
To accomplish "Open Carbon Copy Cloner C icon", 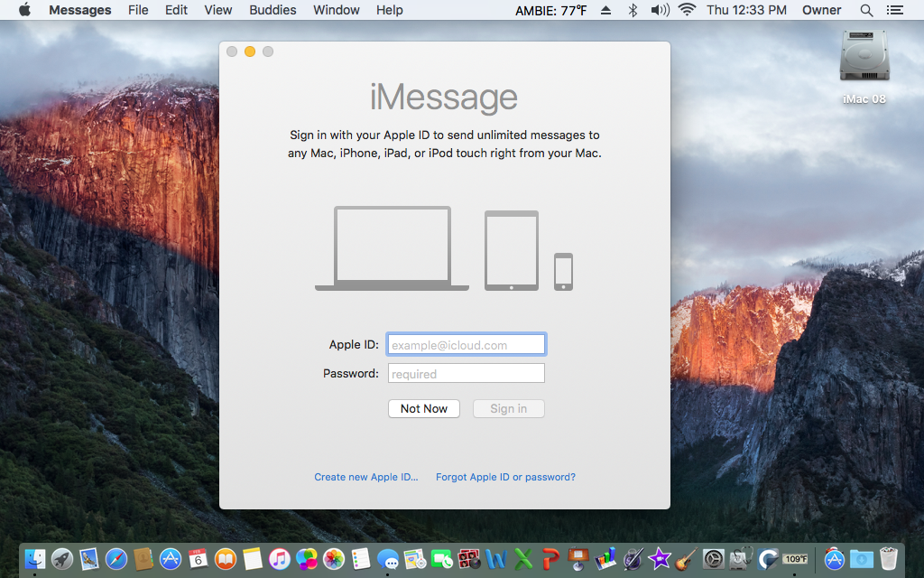I will click(x=768, y=558).
